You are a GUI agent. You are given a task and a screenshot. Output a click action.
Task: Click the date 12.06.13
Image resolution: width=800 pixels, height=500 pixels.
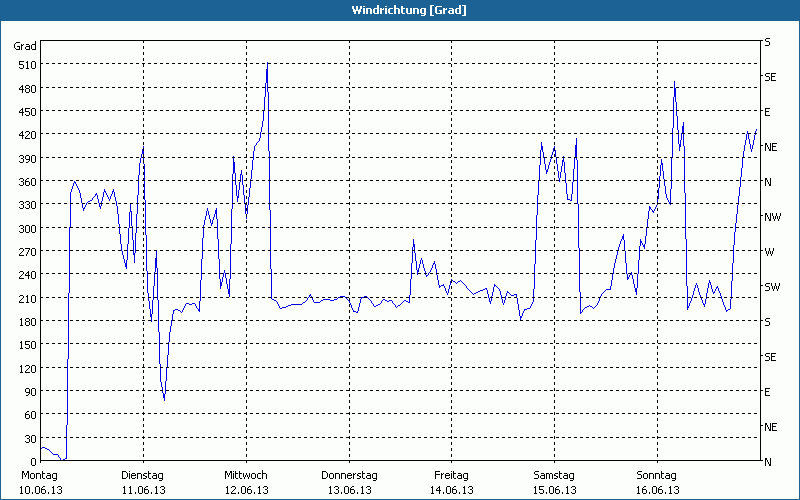246,490
